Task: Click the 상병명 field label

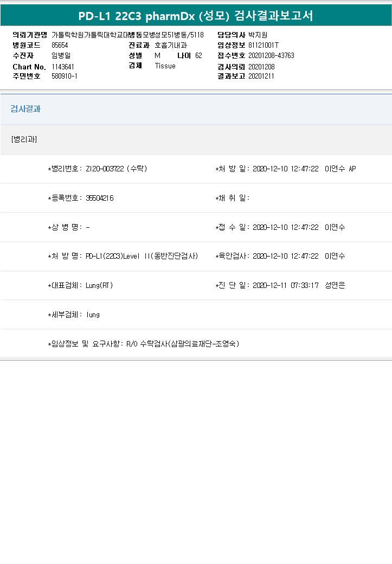Action: click(65, 227)
